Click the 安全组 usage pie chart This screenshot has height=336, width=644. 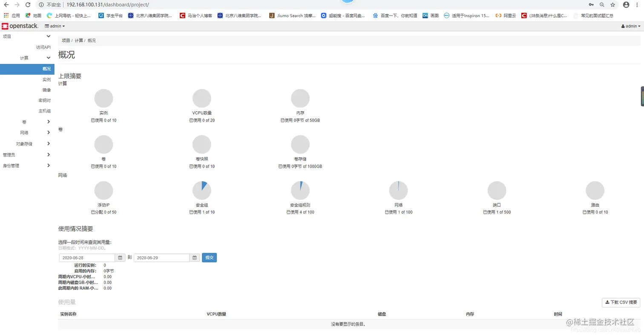click(x=202, y=190)
